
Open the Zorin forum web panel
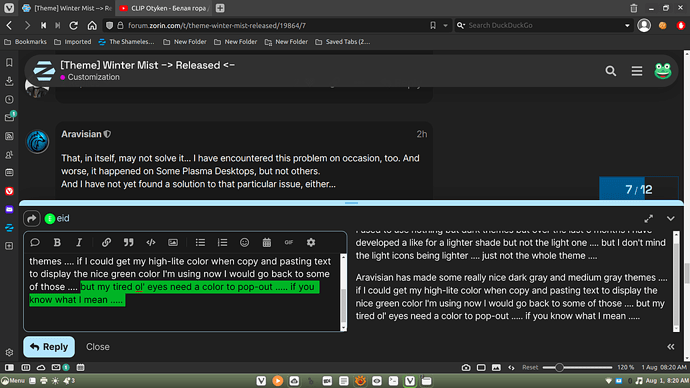pos(9,227)
